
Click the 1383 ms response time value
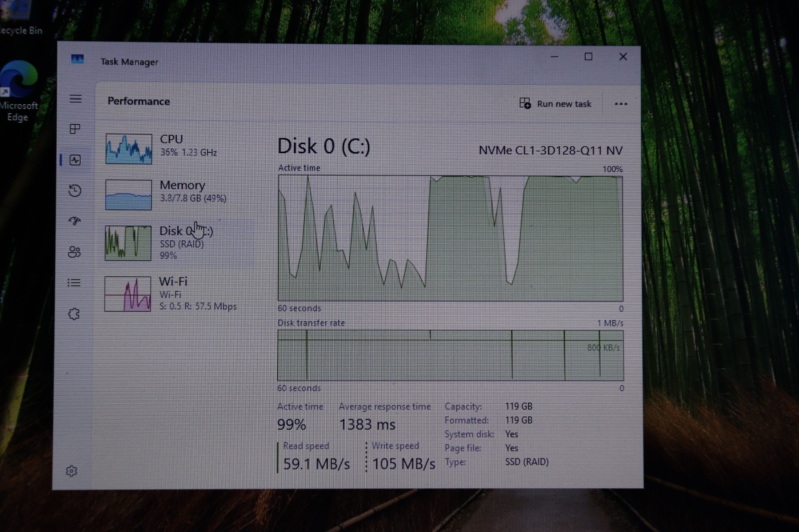pyautogui.click(x=367, y=425)
